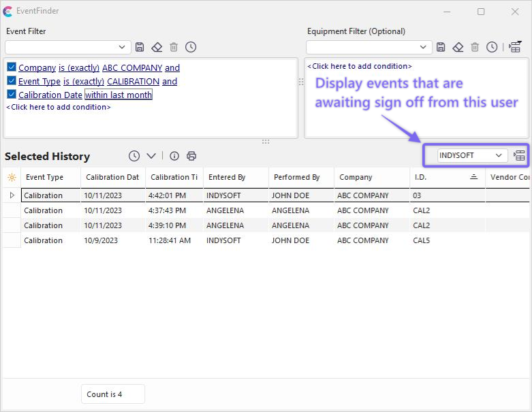Save the current Event Filter

pyautogui.click(x=140, y=47)
